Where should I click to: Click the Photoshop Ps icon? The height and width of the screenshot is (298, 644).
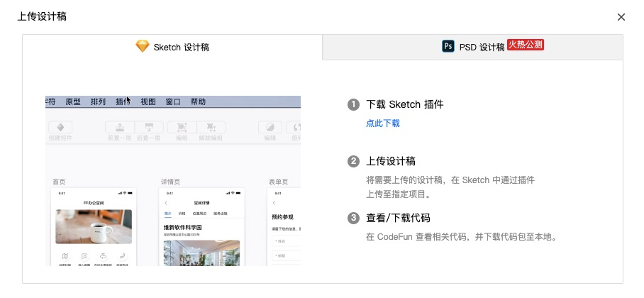click(448, 46)
